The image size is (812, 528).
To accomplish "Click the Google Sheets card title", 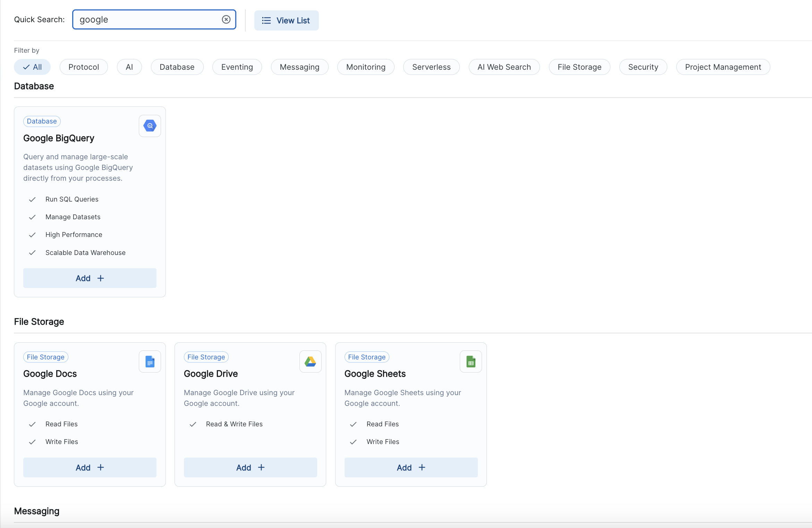I will coord(375,374).
